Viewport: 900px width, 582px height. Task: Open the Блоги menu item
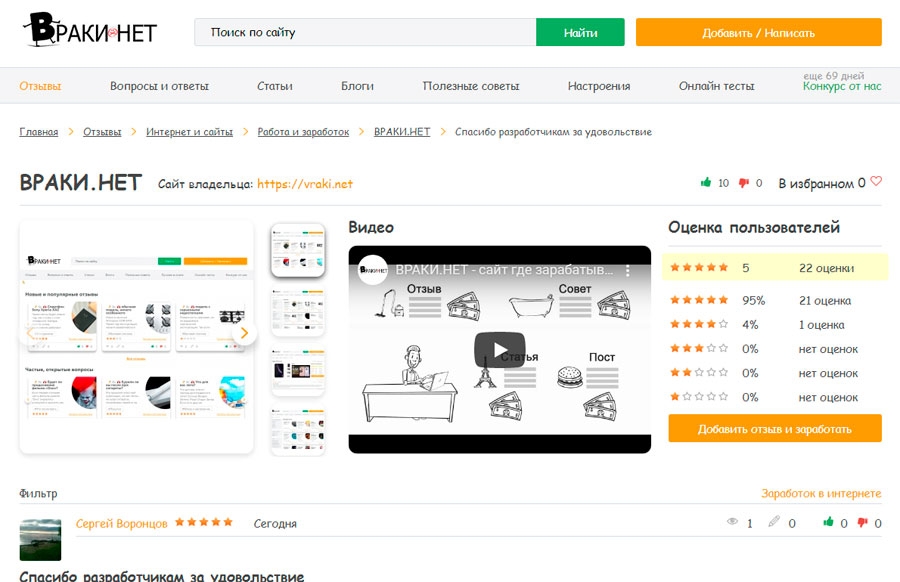pos(358,86)
